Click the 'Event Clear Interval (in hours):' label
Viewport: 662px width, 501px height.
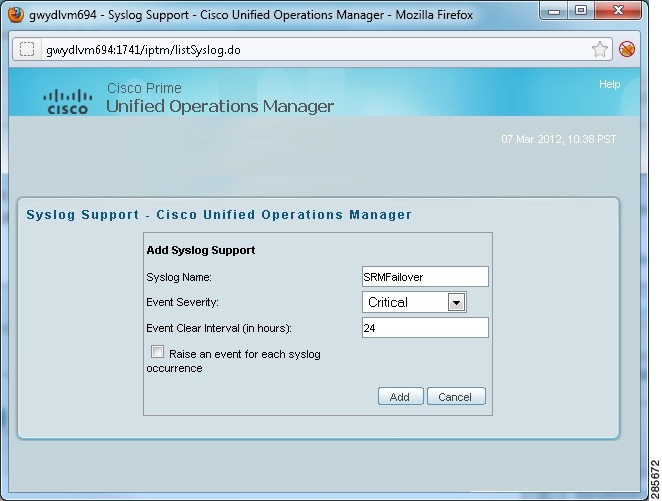point(219,328)
